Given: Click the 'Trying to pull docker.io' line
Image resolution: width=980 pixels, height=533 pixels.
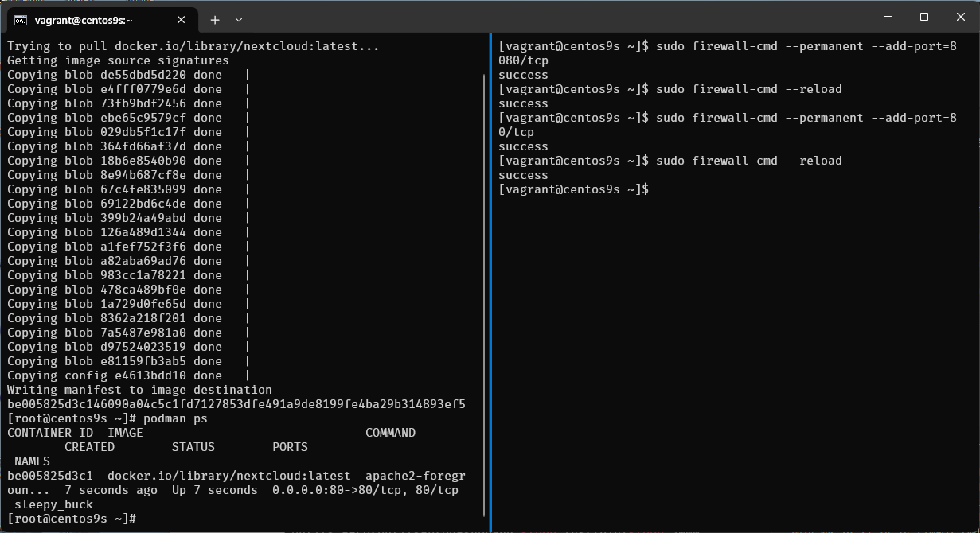Looking at the screenshot, I should click(193, 46).
